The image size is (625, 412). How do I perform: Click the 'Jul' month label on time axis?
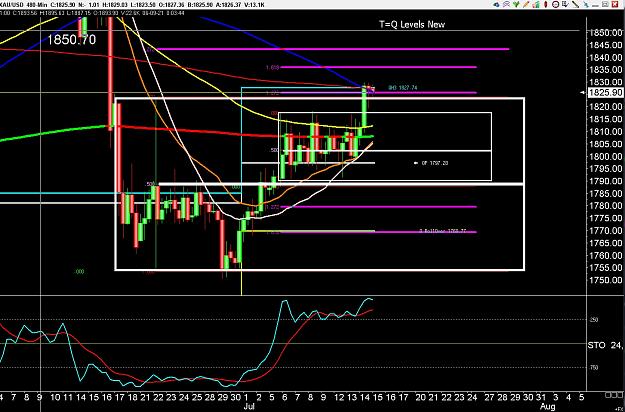[248, 406]
